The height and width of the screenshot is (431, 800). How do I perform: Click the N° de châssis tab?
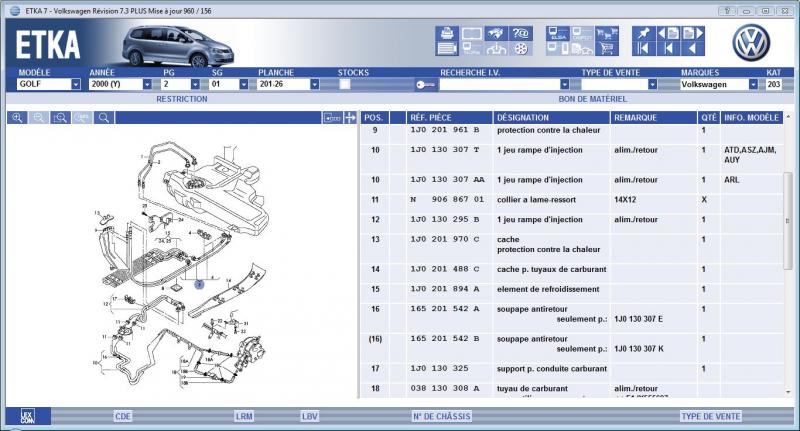click(x=442, y=416)
